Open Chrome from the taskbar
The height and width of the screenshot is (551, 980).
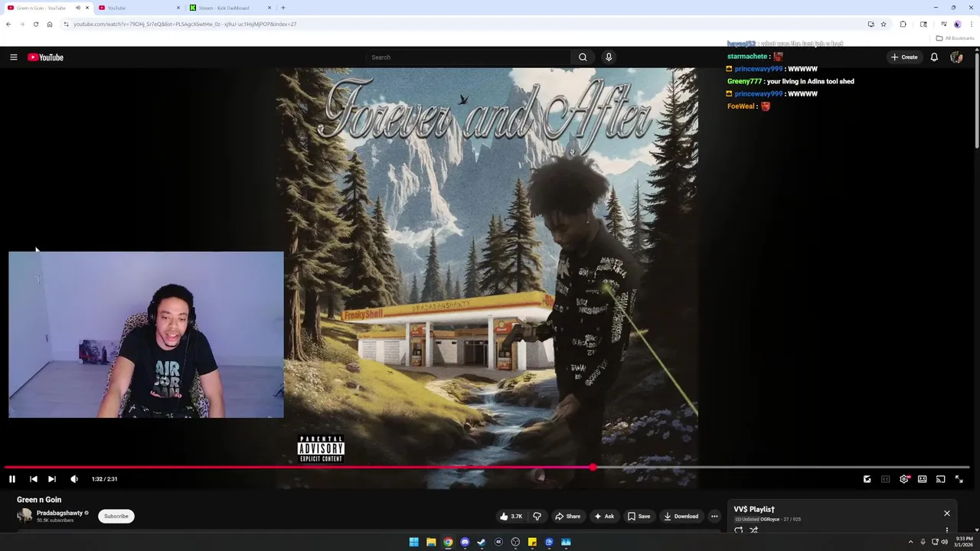[x=448, y=542]
